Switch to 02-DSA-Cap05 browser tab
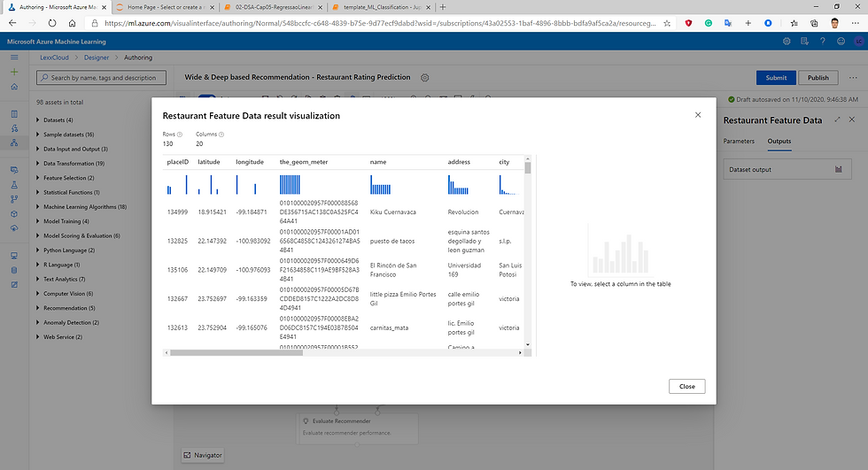This screenshot has height=470, width=868. pos(273,7)
